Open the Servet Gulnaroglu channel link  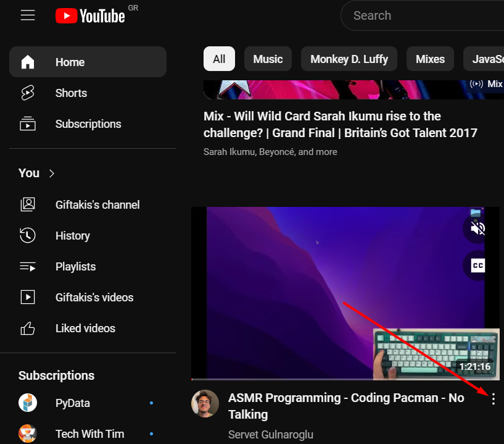click(270, 435)
